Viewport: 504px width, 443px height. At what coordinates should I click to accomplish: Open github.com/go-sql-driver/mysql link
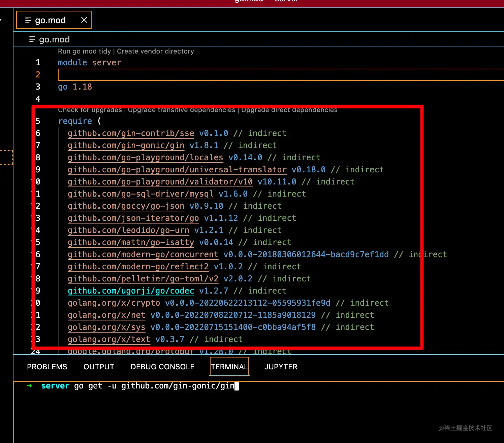pos(140,194)
